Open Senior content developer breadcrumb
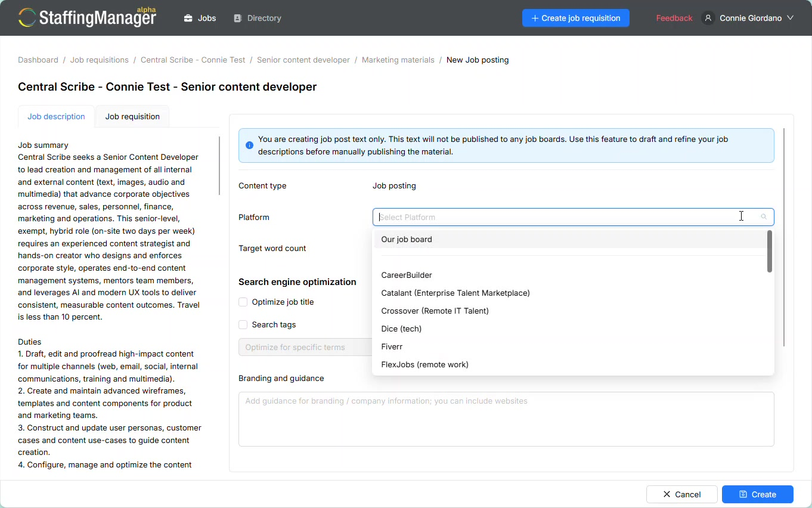This screenshot has width=812, height=508. 303,60
